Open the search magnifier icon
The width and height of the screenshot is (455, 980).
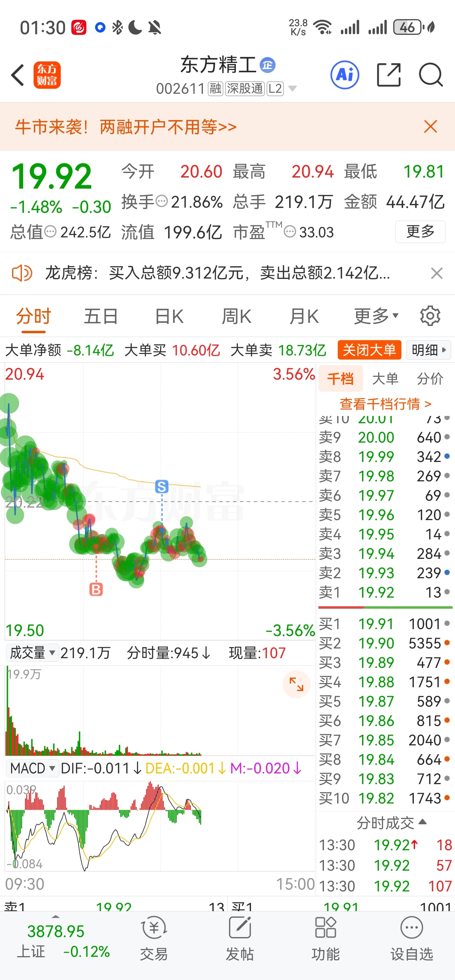[431, 75]
